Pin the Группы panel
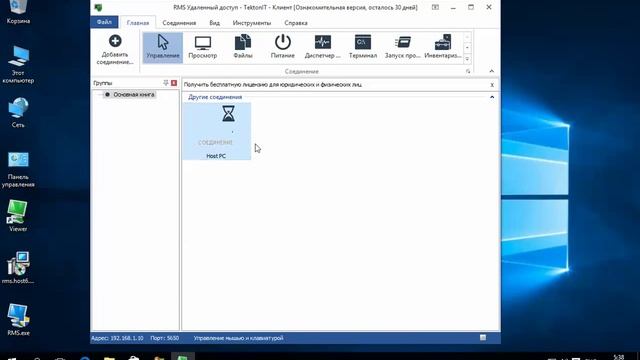The height and width of the screenshot is (360, 640). (166, 83)
